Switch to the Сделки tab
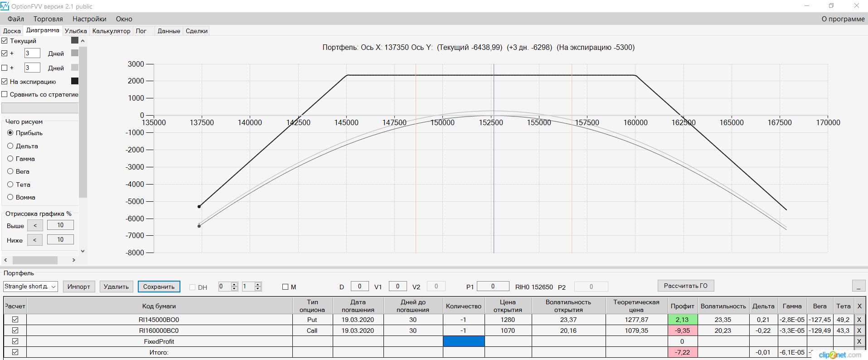The width and height of the screenshot is (868, 360). (x=197, y=31)
